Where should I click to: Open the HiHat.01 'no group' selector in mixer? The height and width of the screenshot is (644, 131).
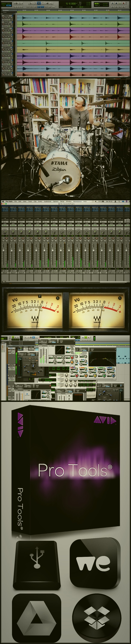coord(5,229)
